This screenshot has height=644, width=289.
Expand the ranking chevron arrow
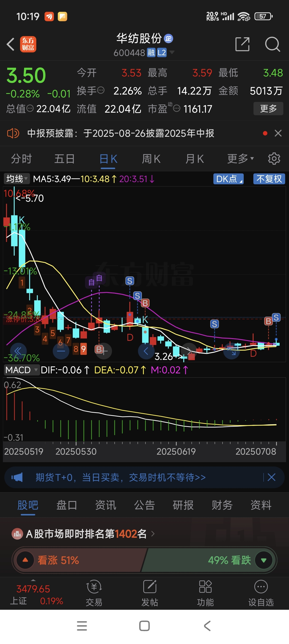pos(153,534)
